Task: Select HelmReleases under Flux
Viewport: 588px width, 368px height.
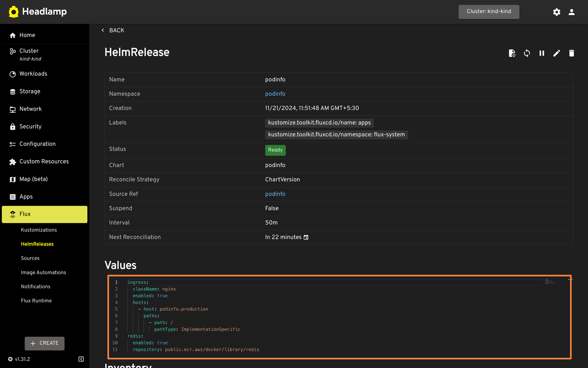Action: coord(37,244)
